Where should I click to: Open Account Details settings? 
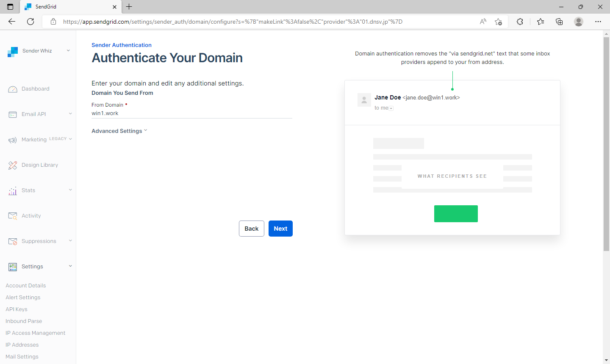26,286
